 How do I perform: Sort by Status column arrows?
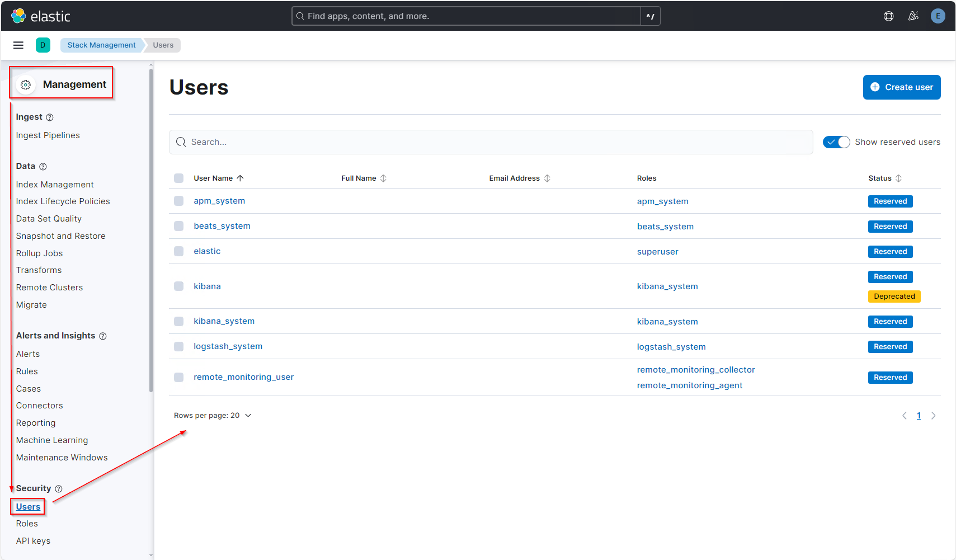[899, 178]
